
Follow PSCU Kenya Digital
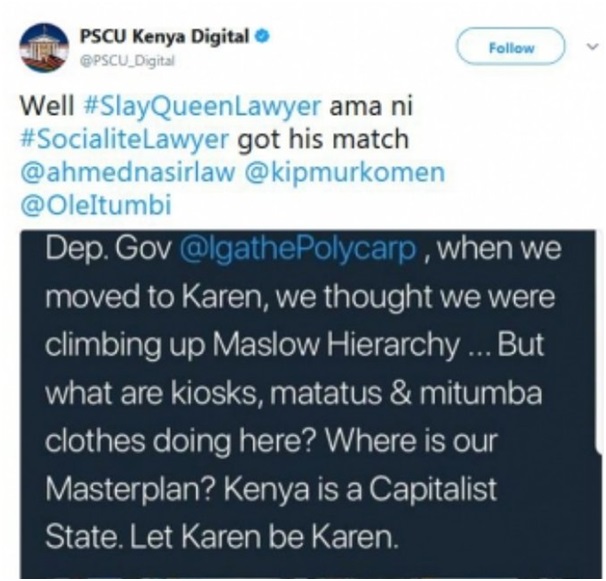[511, 47]
